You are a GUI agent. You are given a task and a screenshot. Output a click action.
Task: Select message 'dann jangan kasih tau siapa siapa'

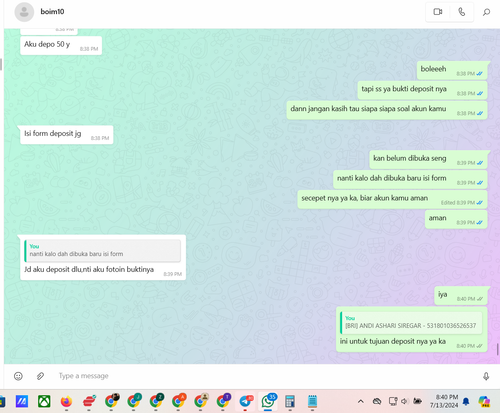[x=387, y=110]
